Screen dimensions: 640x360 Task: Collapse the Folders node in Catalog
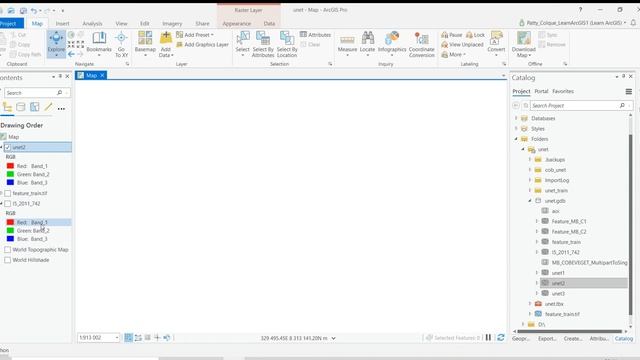(x=516, y=139)
